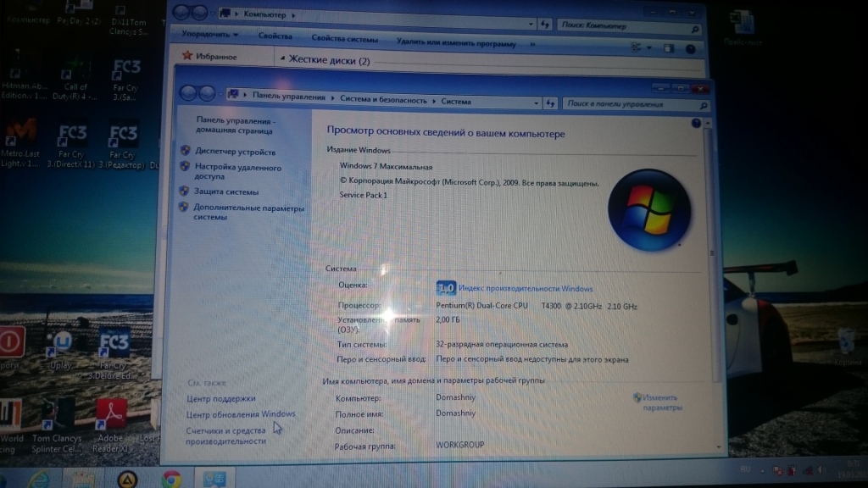Click Свойства системы in the Explorer toolbar
Viewport: 868px width, 488px height.
pyautogui.click(x=344, y=38)
